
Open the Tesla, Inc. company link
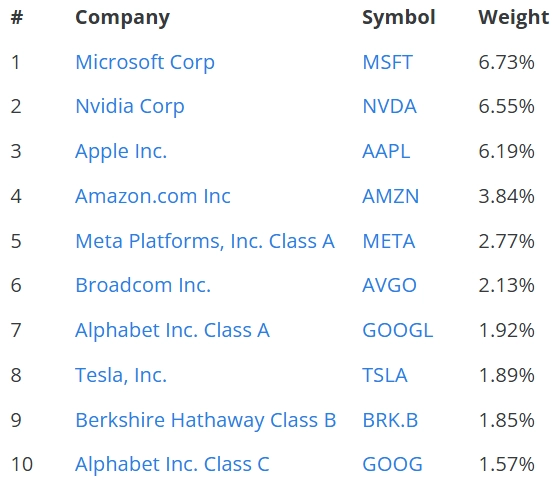[121, 376]
